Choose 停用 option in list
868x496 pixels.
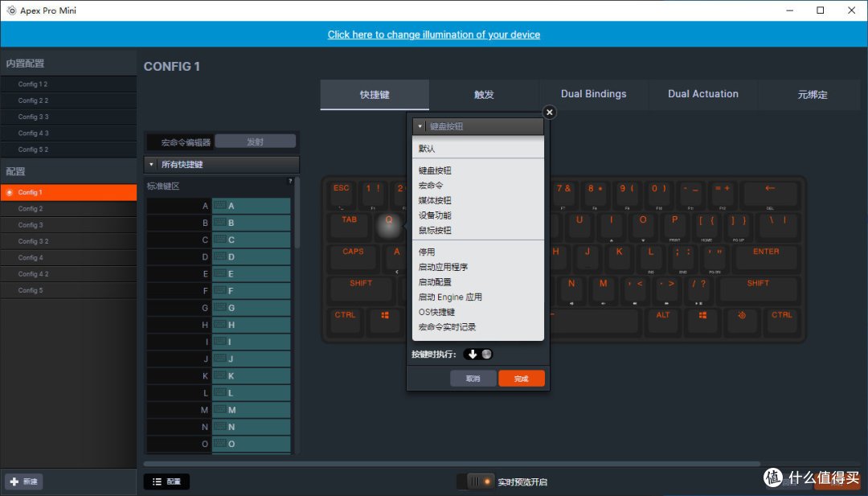427,252
